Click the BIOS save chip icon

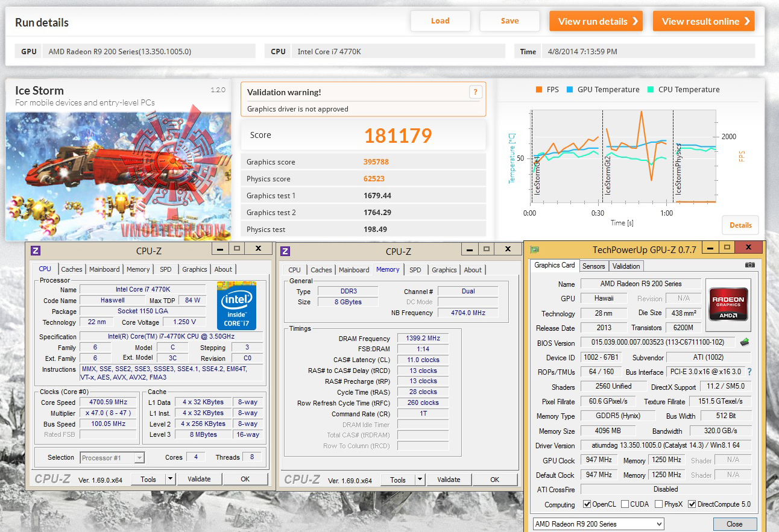click(x=745, y=342)
